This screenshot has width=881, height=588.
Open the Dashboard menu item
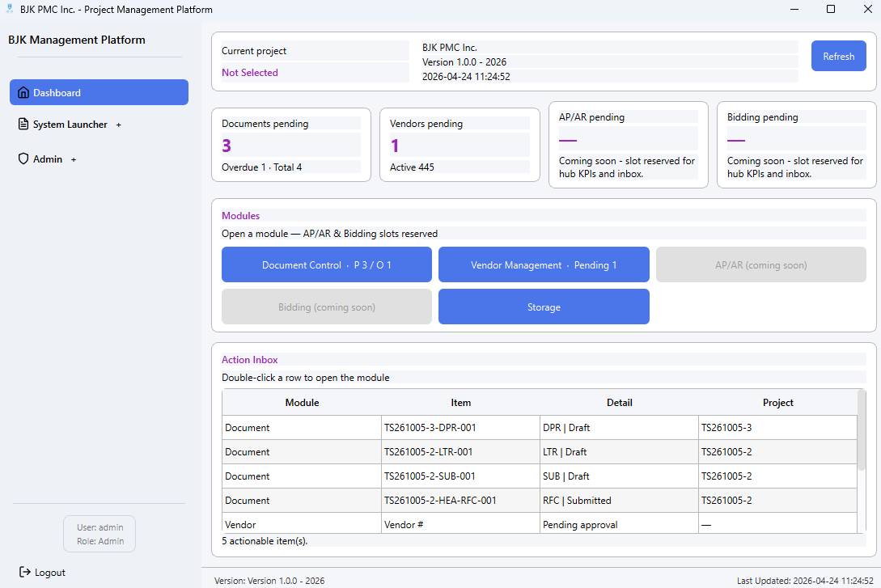[x=99, y=92]
